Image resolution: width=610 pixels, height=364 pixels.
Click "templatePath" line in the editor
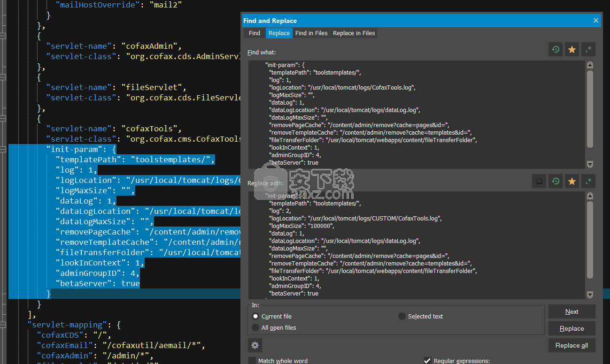135,159
